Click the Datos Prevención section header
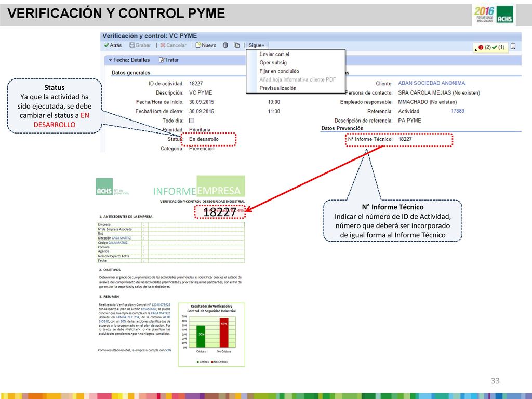 (x=342, y=128)
